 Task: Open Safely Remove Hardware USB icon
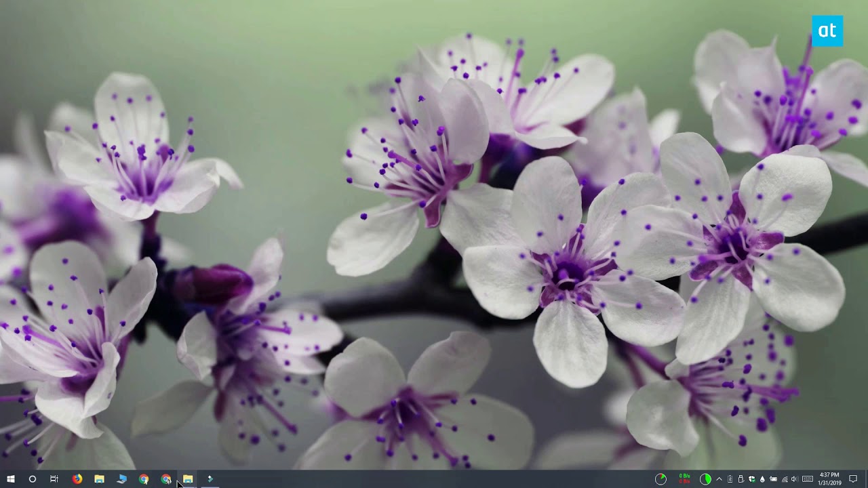[x=741, y=479]
